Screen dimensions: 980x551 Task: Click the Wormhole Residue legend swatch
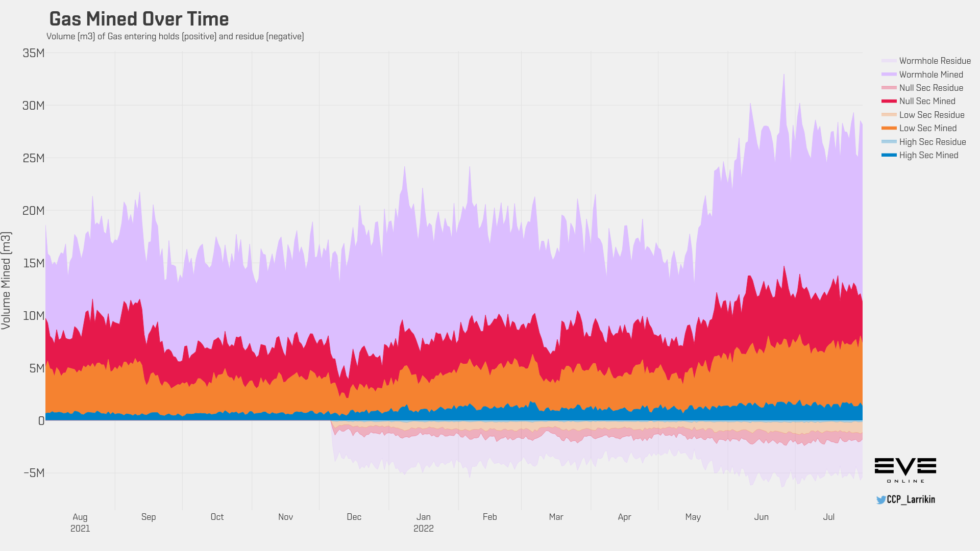click(889, 61)
